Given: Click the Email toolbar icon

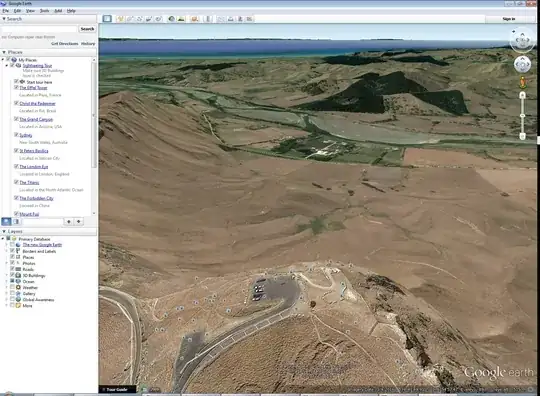Looking at the screenshot, I should 221,19.
